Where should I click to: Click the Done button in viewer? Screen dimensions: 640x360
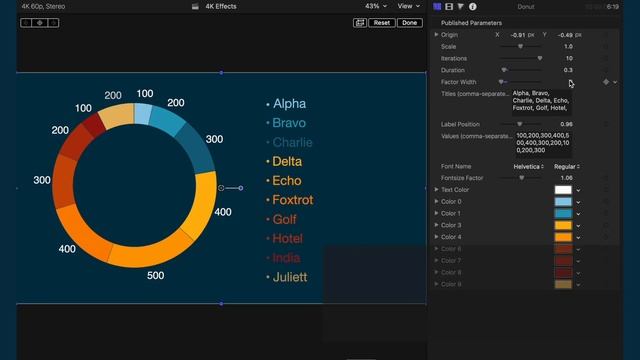click(409, 23)
